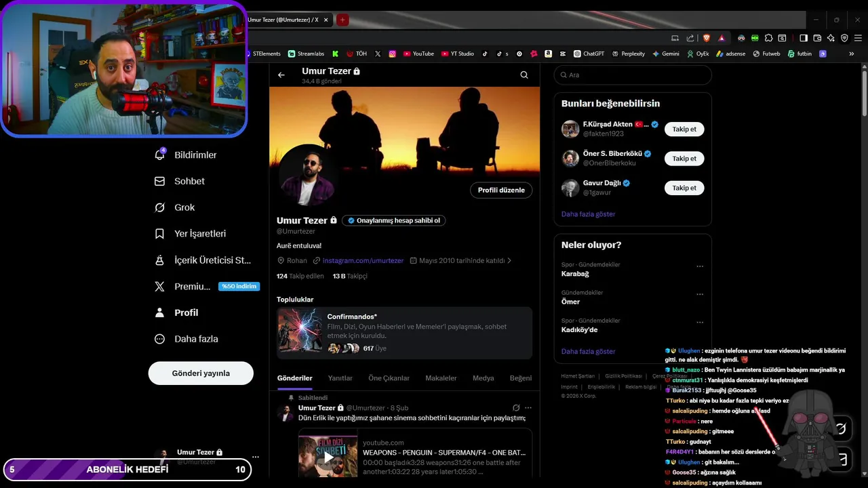Viewport: 868px width, 488px height.
Task: Go back with the arrow beside Umur Tezer
Action: [x=281, y=75]
